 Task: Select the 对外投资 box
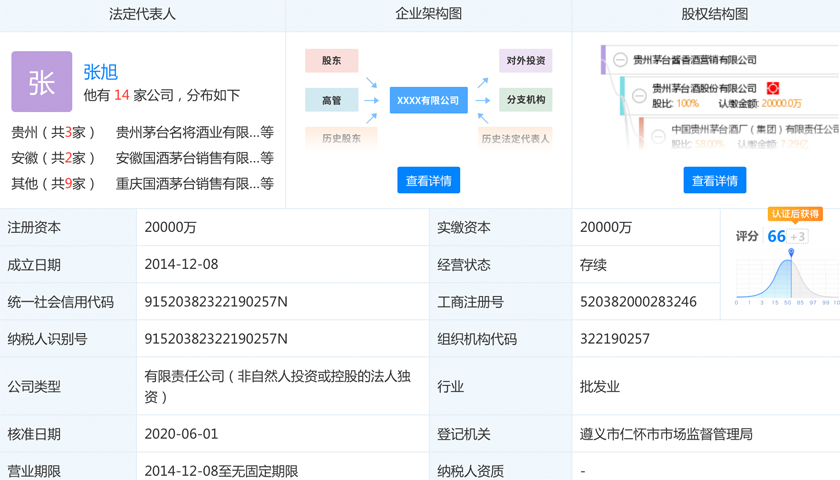[x=526, y=61]
